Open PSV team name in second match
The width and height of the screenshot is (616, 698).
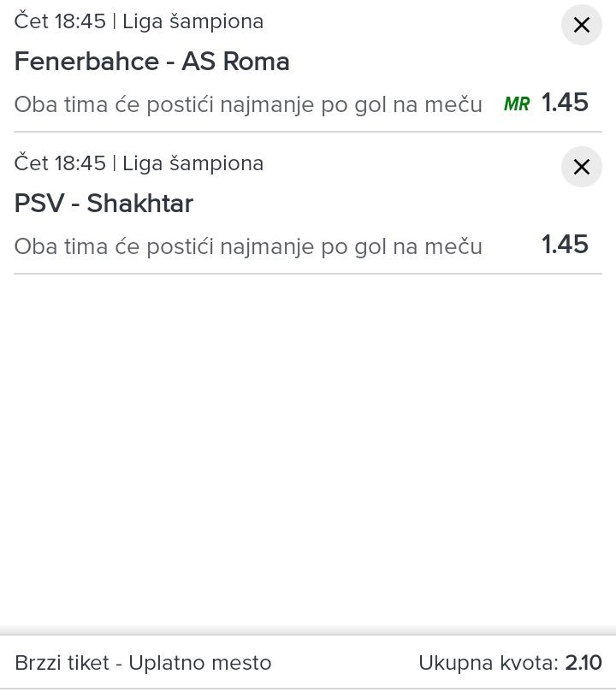[39, 204]
